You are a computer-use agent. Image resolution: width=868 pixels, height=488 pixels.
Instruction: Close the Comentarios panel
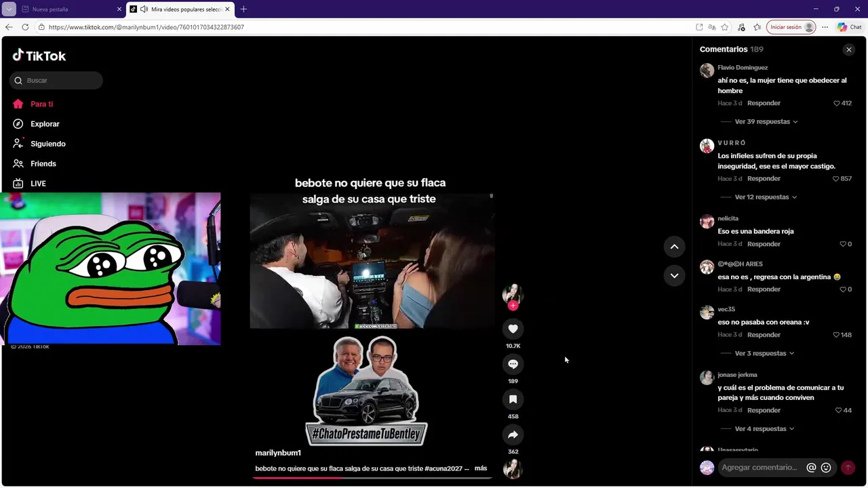coord(848,49)
